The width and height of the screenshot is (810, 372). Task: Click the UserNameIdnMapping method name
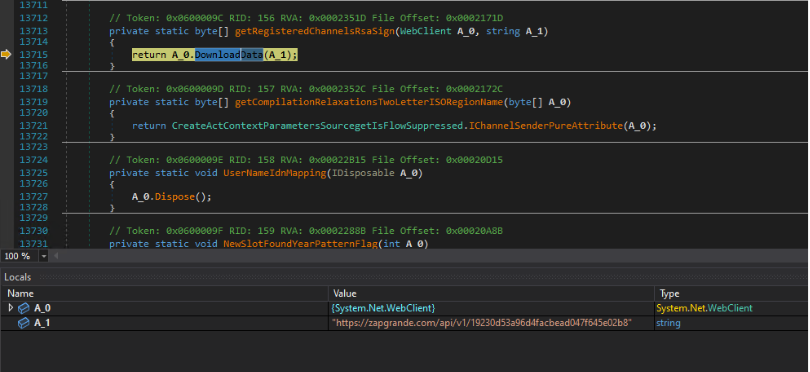pos(274,173)
